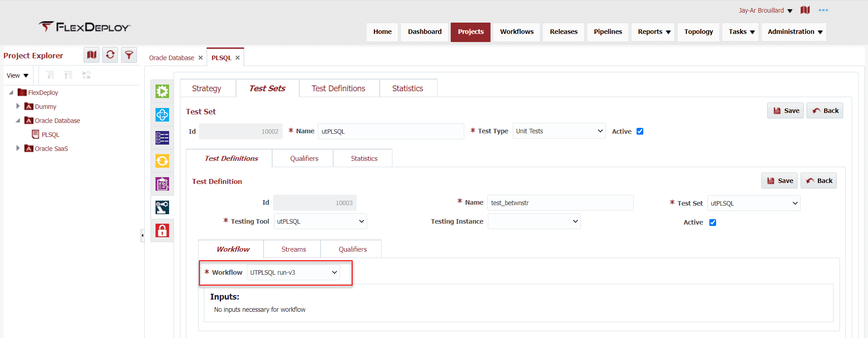This screenshot has width=868, height=338.
Task: Save the Test Set
Action: tap(785, 111)
